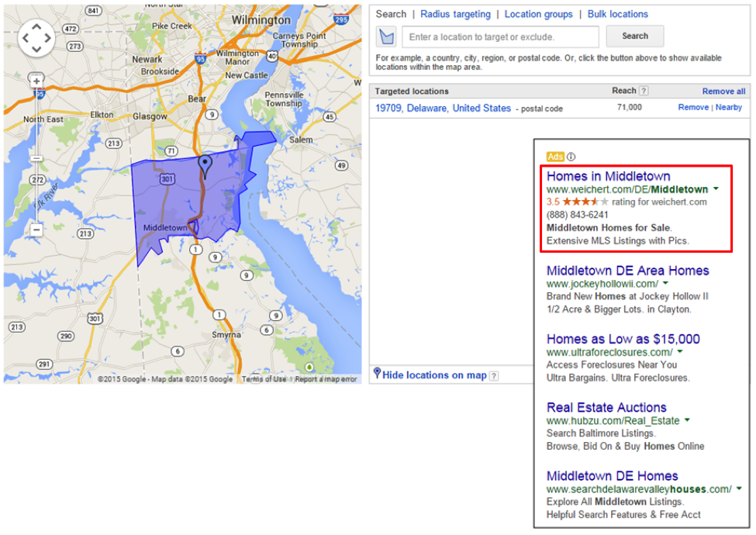Click the Search button
The height and width of the screenshot is (535, 756).
pyautogui.click(x=634, y=36)
